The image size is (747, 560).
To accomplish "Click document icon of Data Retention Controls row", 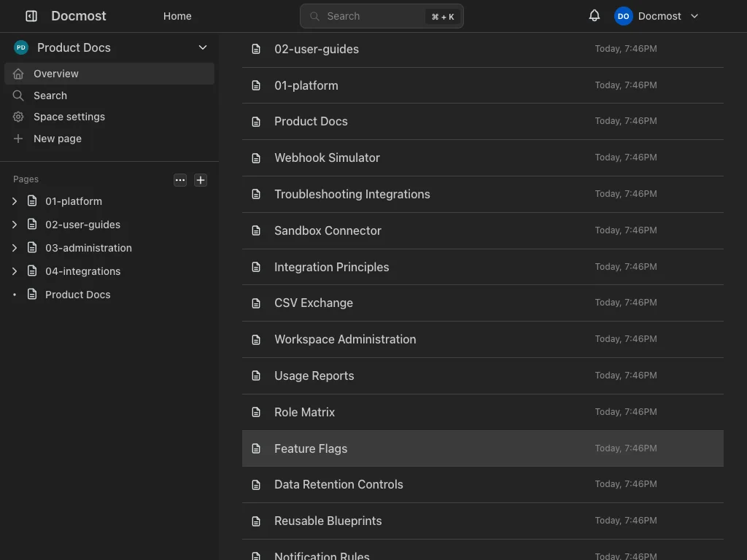I will click(256, 485).
